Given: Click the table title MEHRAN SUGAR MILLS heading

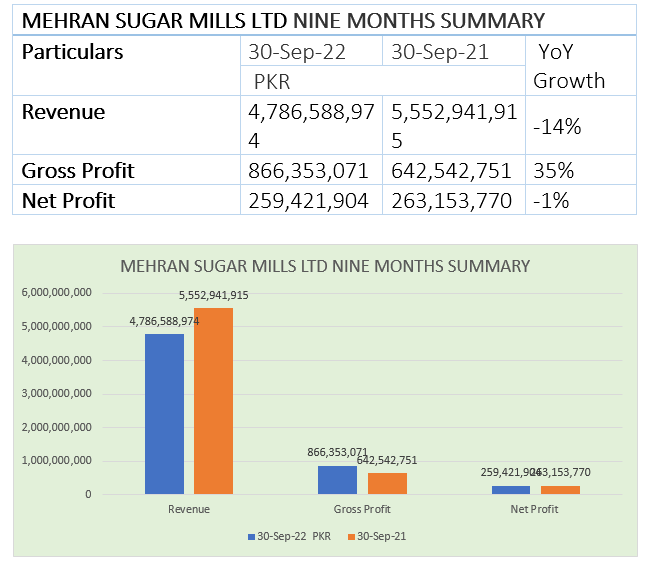Looking at the screenshot, I should coord(283,20).
